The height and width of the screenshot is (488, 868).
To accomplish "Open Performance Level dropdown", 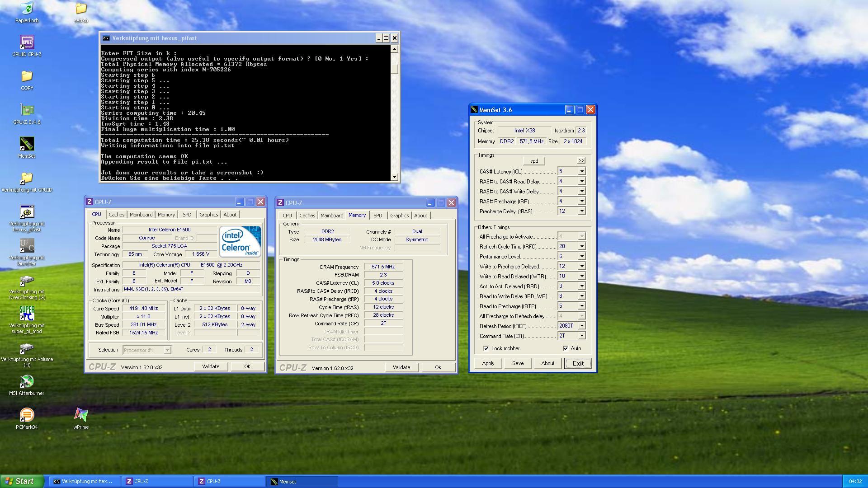I will click(x=582, y=257).
